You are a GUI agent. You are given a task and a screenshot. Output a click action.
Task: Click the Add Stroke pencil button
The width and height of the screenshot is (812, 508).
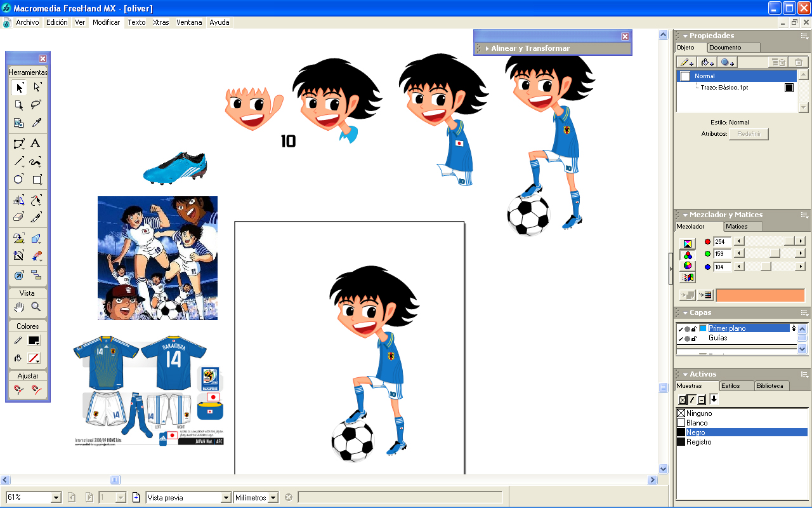coord(687,62)
